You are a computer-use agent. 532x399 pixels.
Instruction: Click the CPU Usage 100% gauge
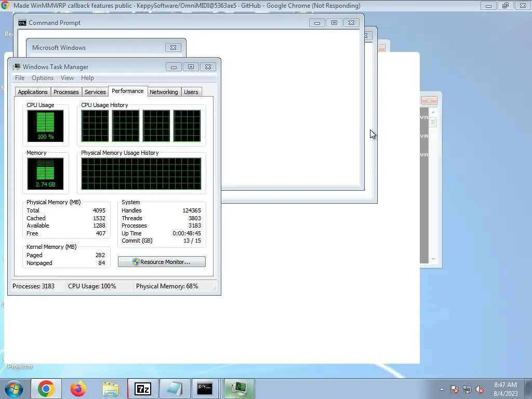[45, 126]
